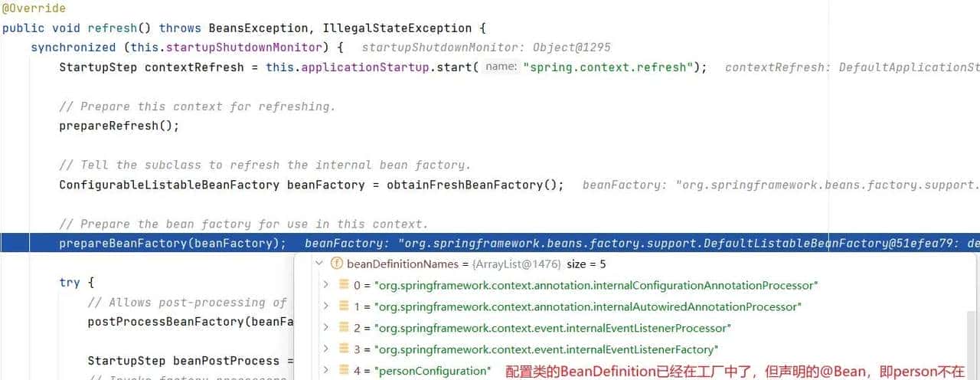Click the contextRefresh: DefaultApplicationSt inline hint
This screenshot has height=380, width=980.
click(852, 67)
